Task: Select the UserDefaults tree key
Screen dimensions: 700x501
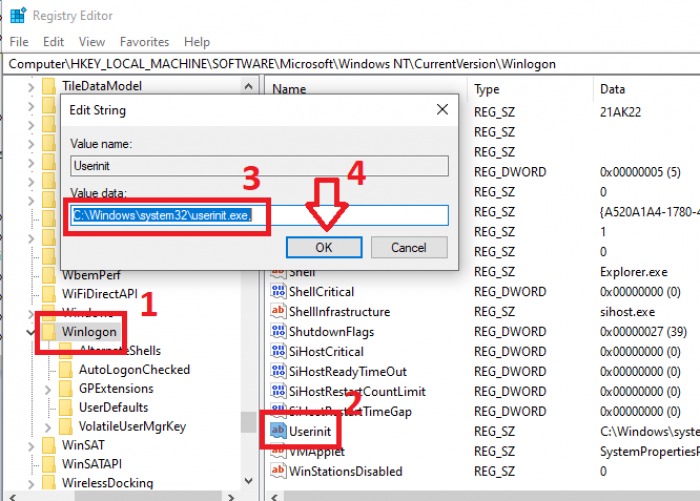Action: point(113,407)
